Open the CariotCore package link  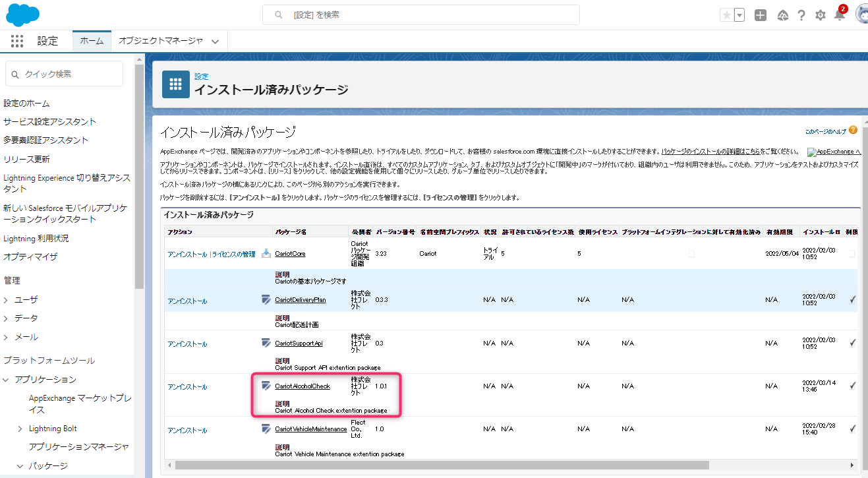pos(290,254)
